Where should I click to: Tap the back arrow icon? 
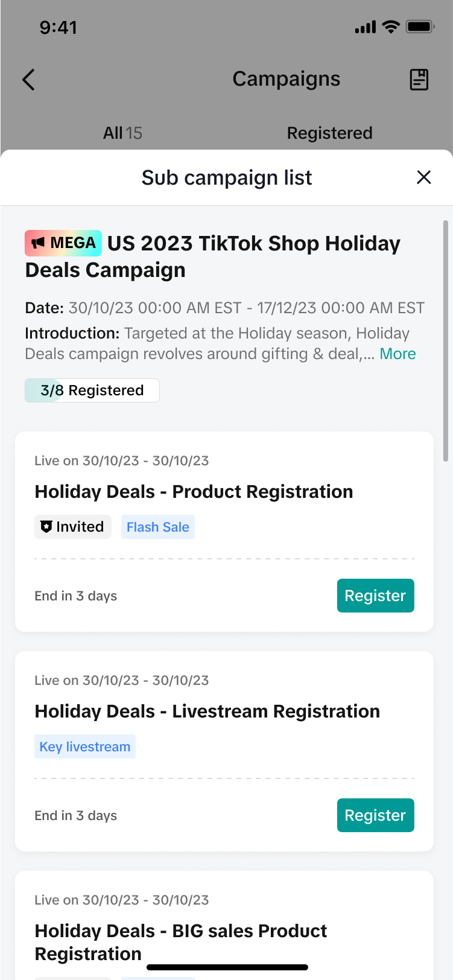coord(28,80)
